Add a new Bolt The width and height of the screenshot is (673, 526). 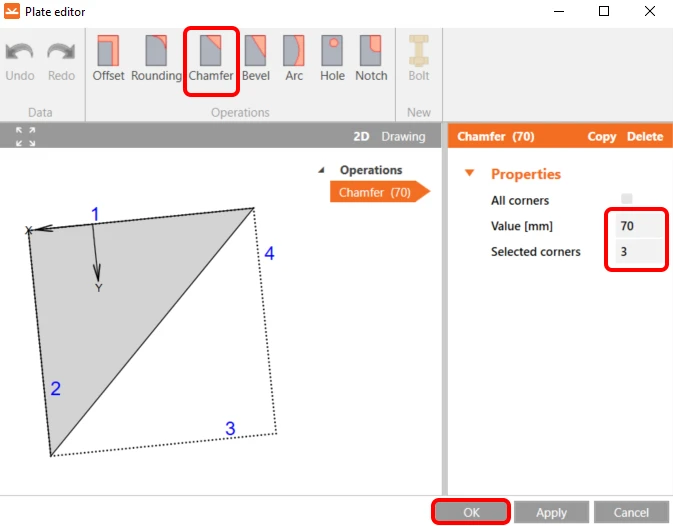click(x=418, y=58)
